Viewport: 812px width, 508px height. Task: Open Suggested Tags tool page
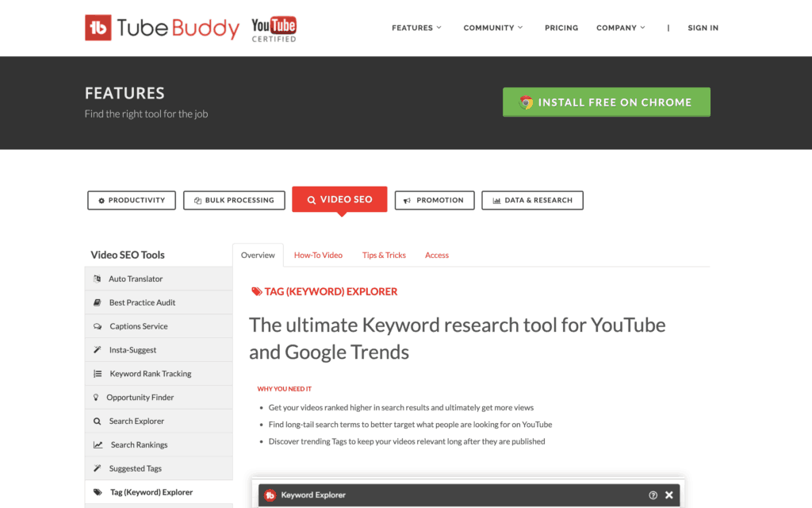point(159,468)
